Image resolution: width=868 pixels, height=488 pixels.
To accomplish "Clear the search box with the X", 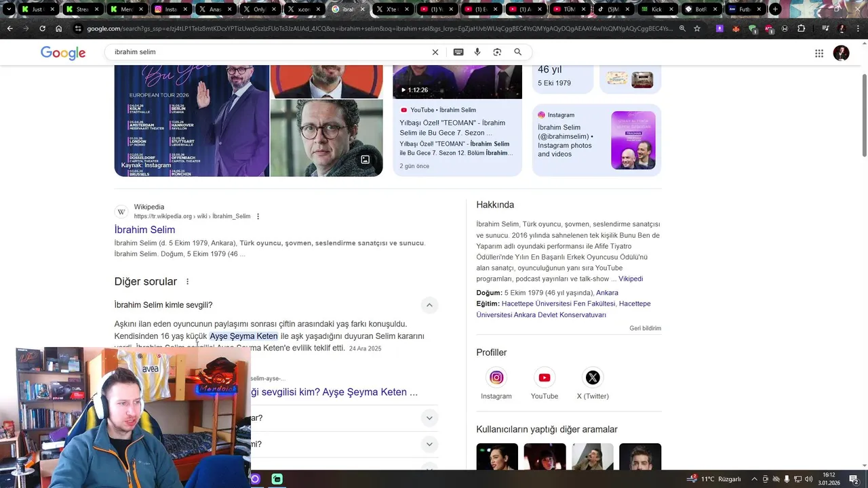I will tap(435, 52).
